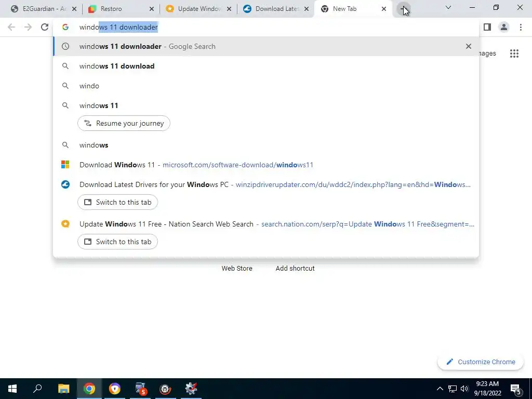The width and height of the screenshot is (532, 399).
Task: Click Customize Chrome button
Action: click(481, 362)
